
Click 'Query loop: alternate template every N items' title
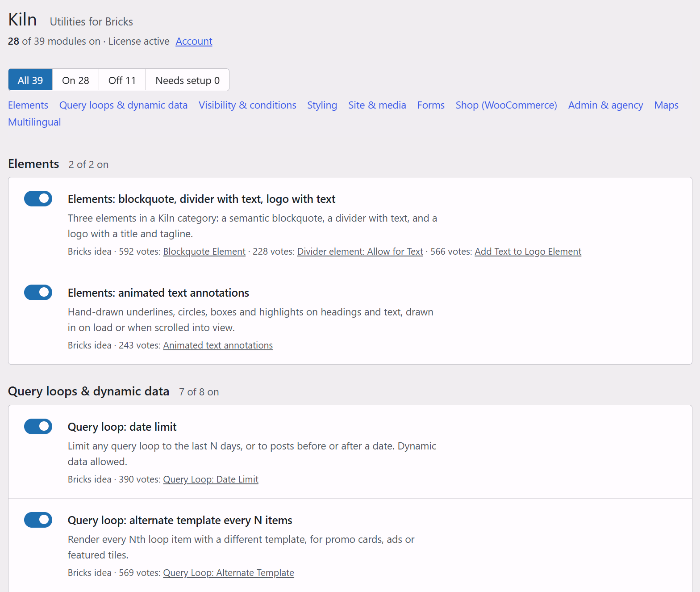(180, 520)
